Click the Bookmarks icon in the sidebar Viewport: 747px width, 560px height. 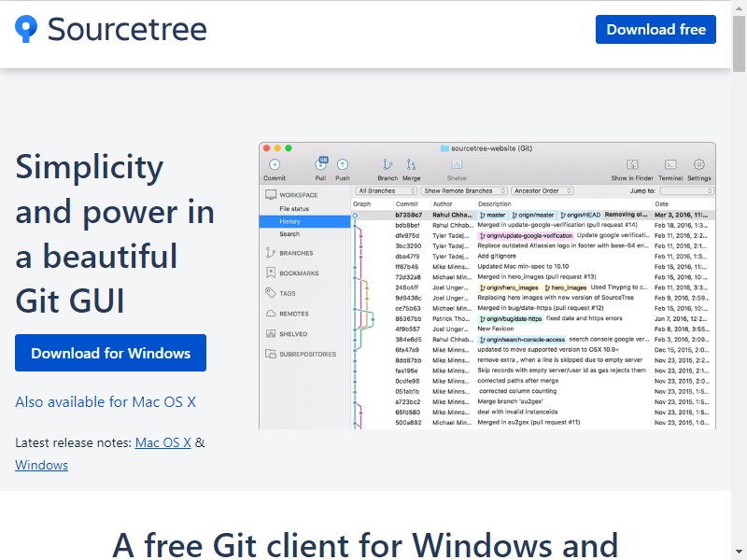[x=271, y=273]
